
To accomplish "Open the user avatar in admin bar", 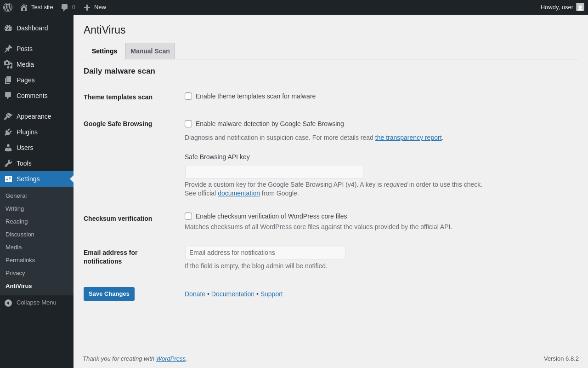I will (x=580, y=7).
